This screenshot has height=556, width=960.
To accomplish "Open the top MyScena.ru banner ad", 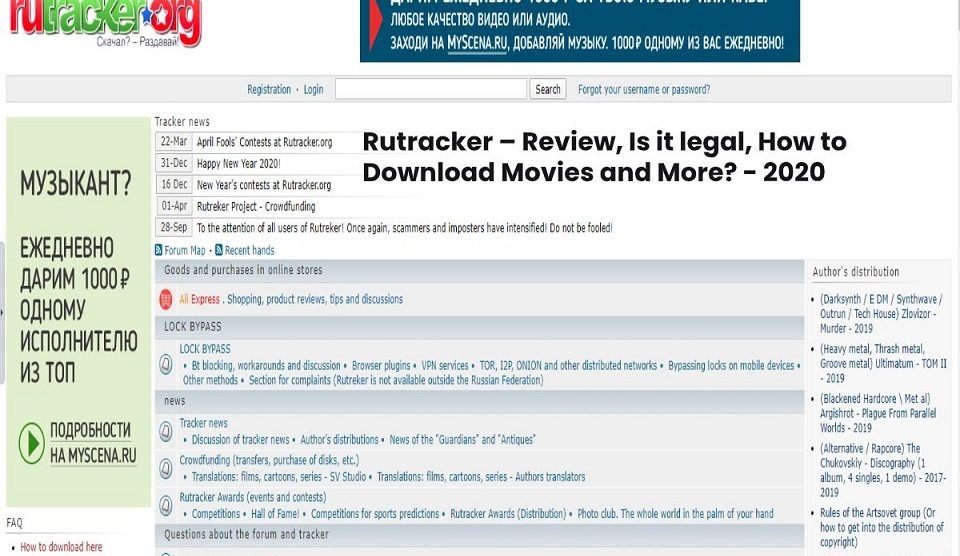I will tap(580, 31).
